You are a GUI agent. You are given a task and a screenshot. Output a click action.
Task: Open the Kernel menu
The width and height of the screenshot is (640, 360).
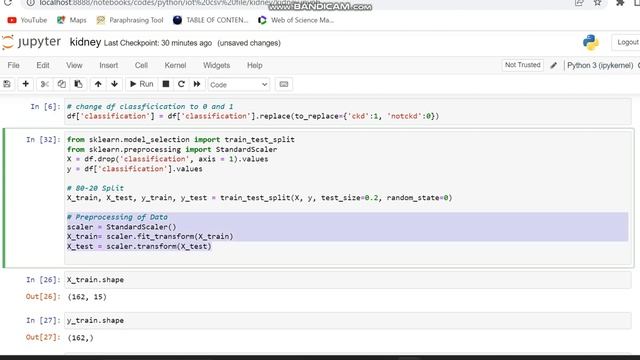(175, 65)
